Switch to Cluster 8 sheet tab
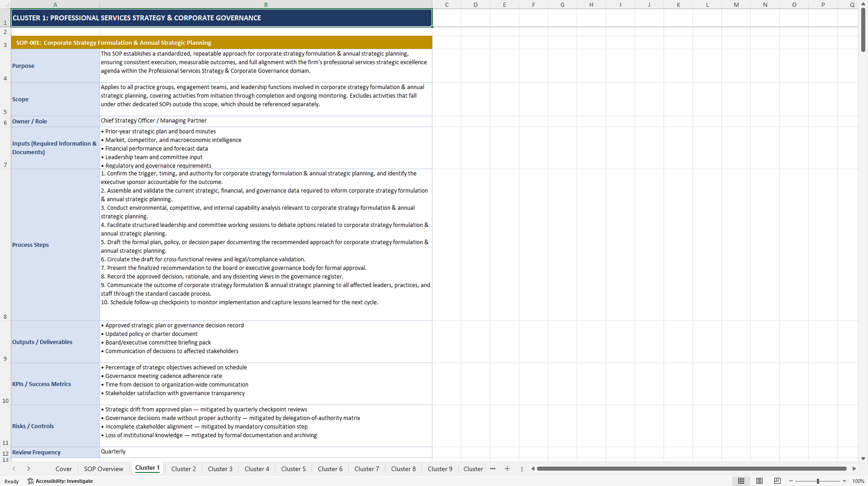Screen dimensions: 868x486 point(403,469)
